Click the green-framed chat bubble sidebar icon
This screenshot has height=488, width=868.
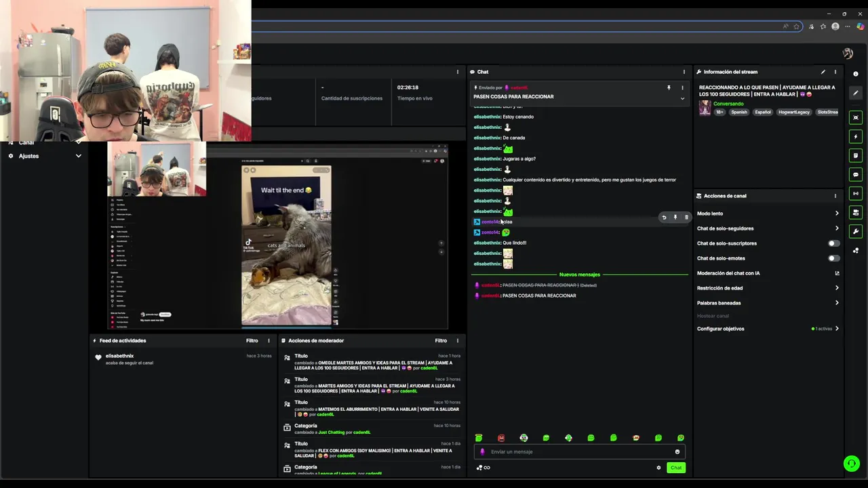click(x=856, y=174)
